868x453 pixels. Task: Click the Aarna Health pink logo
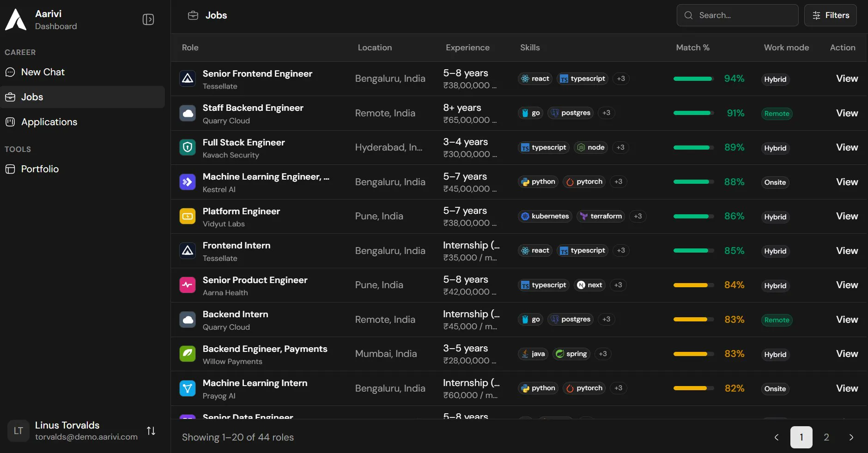(187, 285)
